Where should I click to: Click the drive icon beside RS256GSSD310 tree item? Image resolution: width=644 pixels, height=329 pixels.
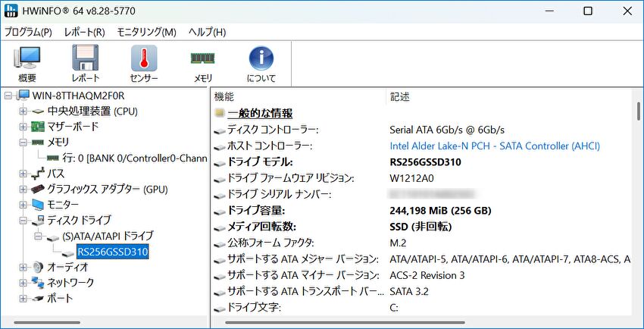(x=69, y=252)
